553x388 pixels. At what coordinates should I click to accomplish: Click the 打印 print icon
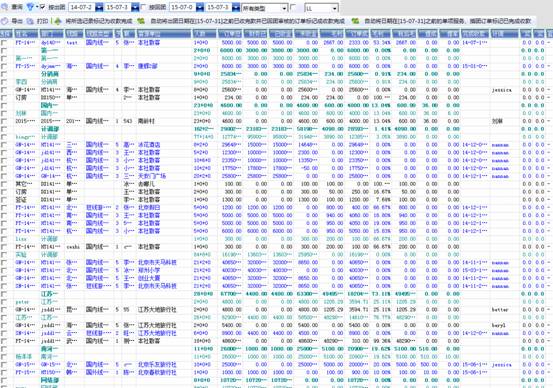30,21
